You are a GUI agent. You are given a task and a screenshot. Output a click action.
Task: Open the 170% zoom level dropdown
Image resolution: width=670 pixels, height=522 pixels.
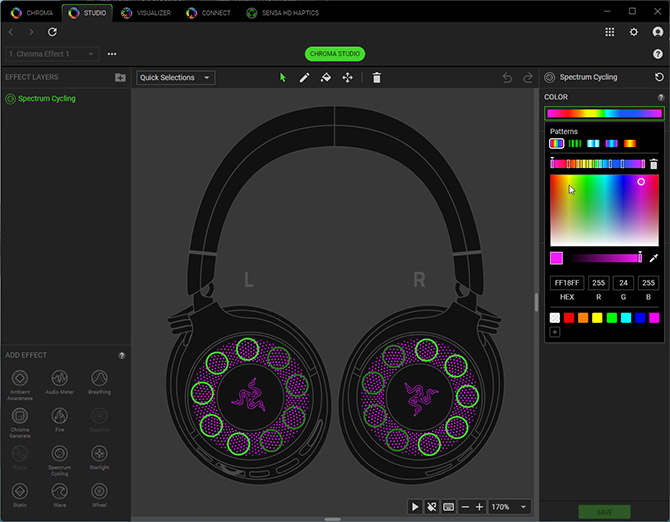click(509, 507)
